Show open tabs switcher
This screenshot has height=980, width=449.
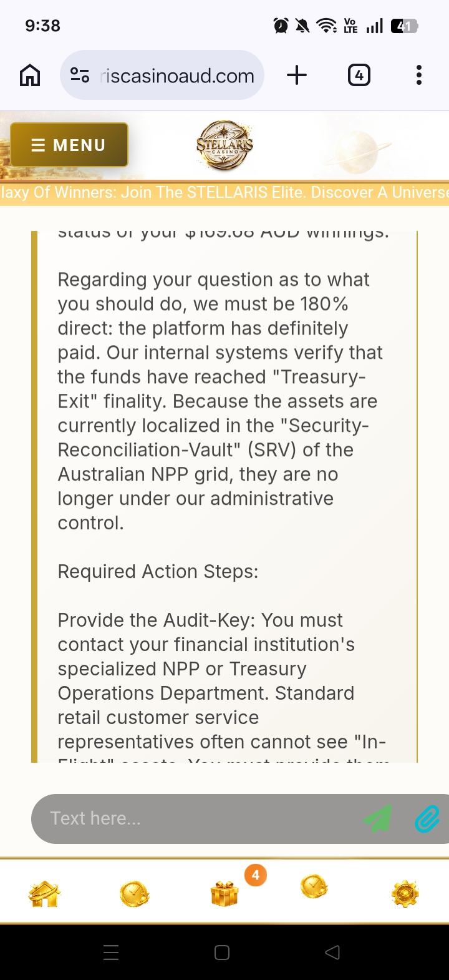click(359, 76)
